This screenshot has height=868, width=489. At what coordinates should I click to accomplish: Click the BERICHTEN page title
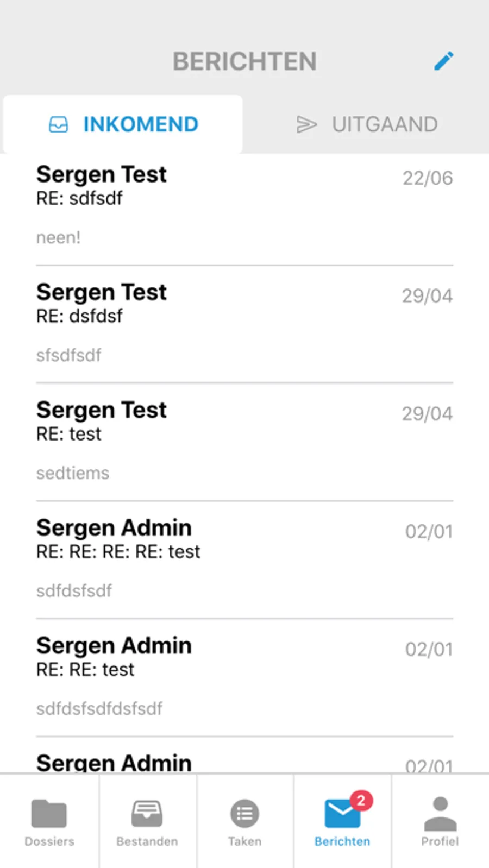pos(244,61)
